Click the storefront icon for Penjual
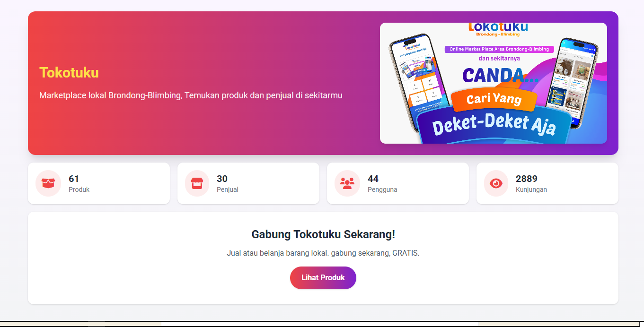 click(197, 183)
